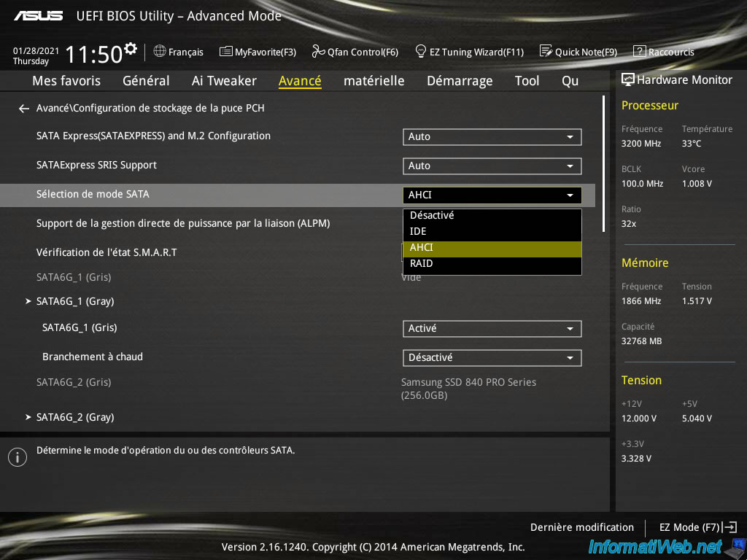Click the 1.517 V memory tension value
The width and height of the screenshot is (747, 560).
(697, 301)
